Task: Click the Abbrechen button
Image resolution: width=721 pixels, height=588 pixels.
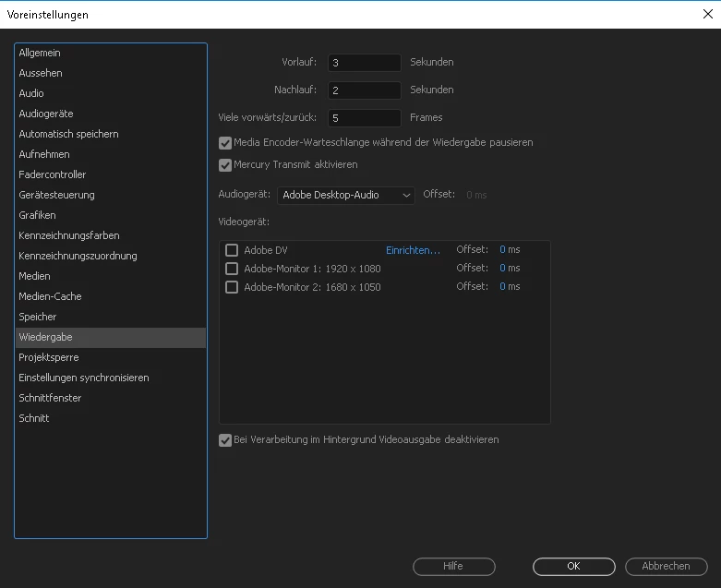Action: pyautogui.click(x=667, y=567)
